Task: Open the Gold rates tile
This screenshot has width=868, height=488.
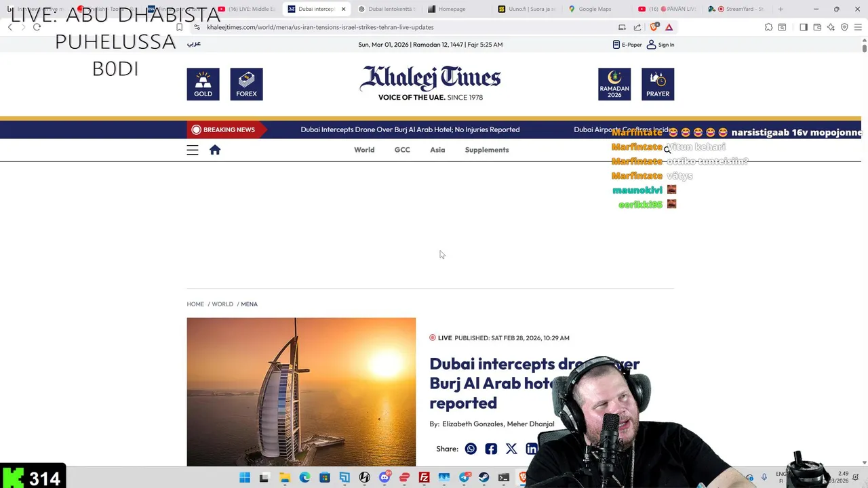Action: 203,84
